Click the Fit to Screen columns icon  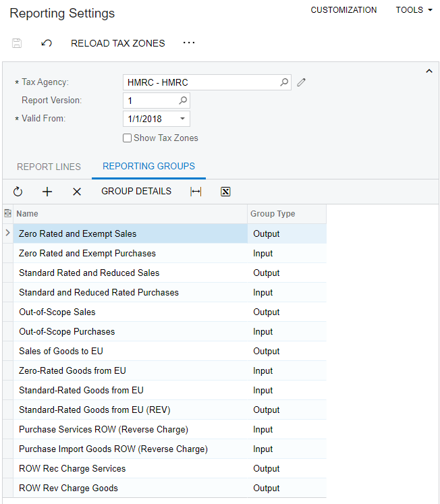[196, 192]
